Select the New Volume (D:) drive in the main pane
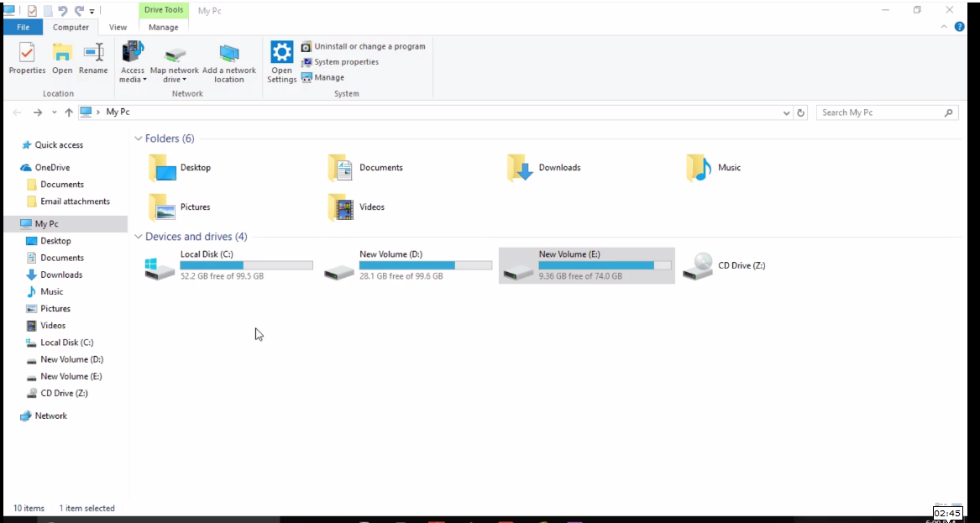980x523 pixels. (407, 265)
